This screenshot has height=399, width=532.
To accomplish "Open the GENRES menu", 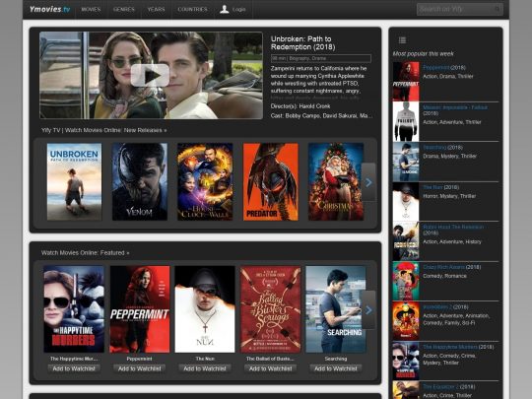I will (124, 10).
